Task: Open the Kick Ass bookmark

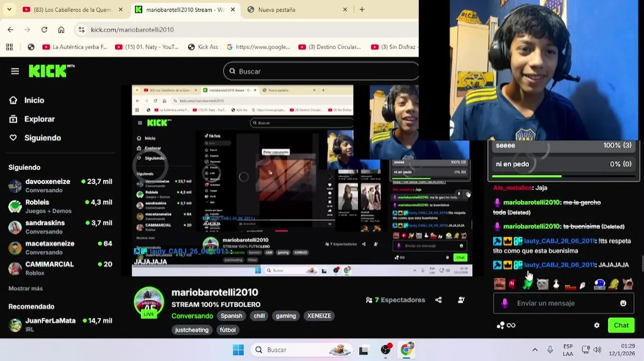Action: [x=203, y=47]
